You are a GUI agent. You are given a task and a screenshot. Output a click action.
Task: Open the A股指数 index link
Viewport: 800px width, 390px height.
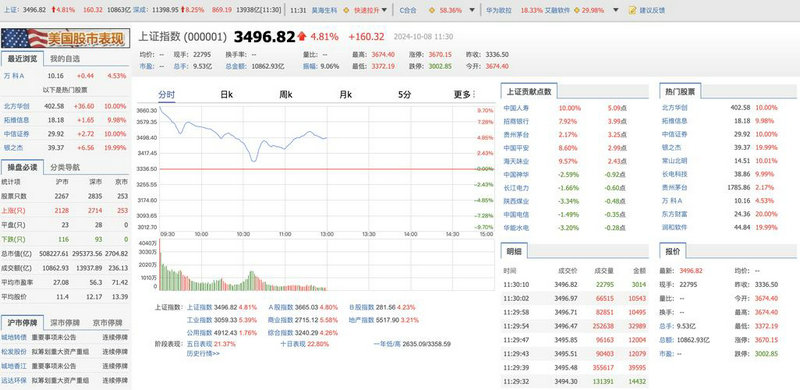click(281, 307)
